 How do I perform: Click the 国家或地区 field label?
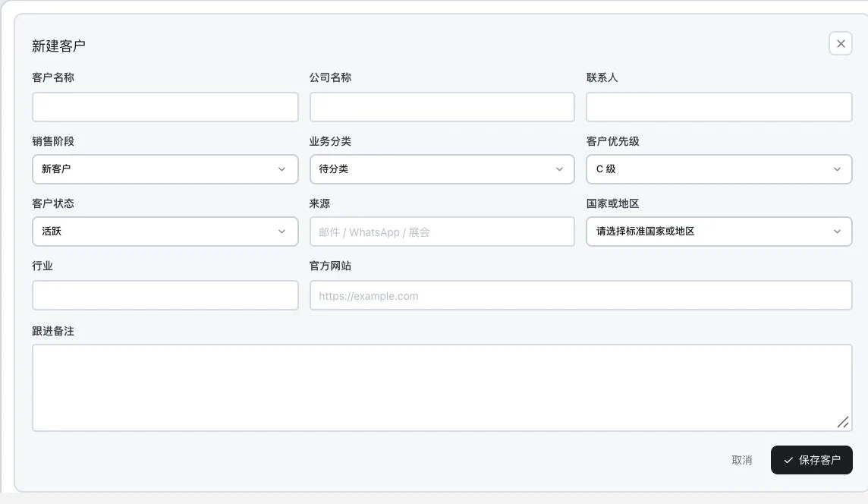[x=613, y=203]
